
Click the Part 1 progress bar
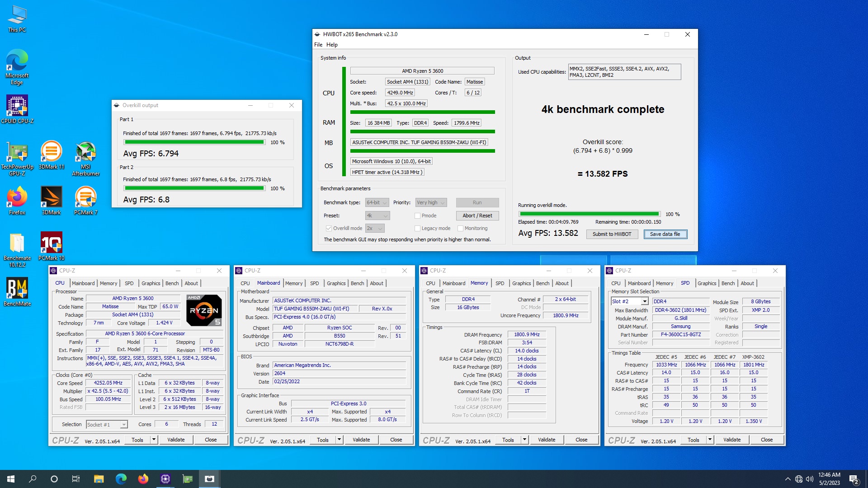pyautogui.click(x=194, y=142)
